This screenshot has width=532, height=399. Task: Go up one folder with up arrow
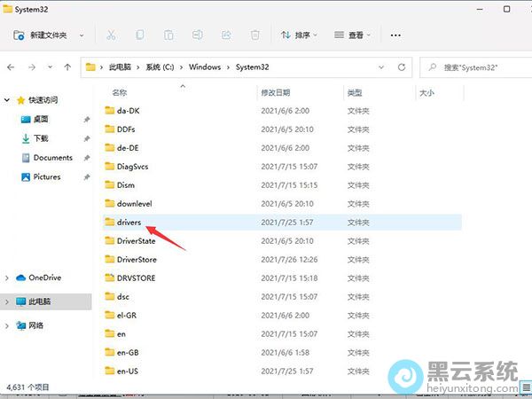(67, 66)
